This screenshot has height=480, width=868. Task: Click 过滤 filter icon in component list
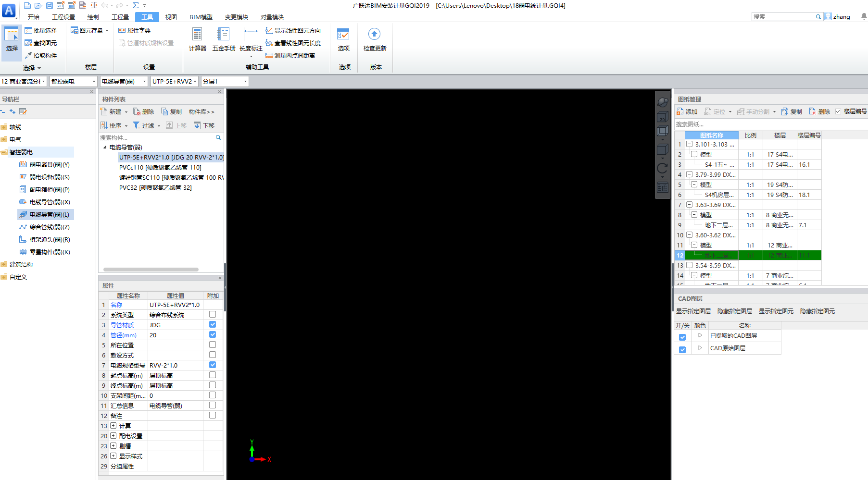click(x=137, y=125)
